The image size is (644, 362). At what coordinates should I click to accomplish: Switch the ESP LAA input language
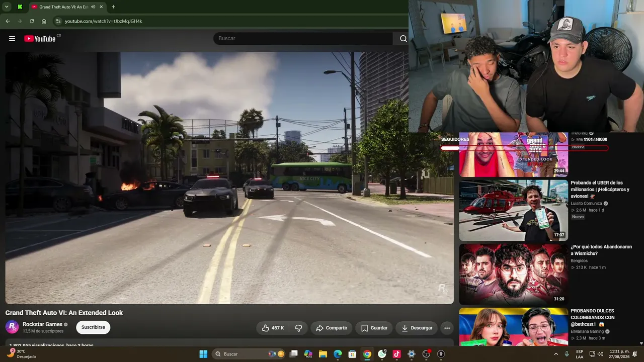580,354
